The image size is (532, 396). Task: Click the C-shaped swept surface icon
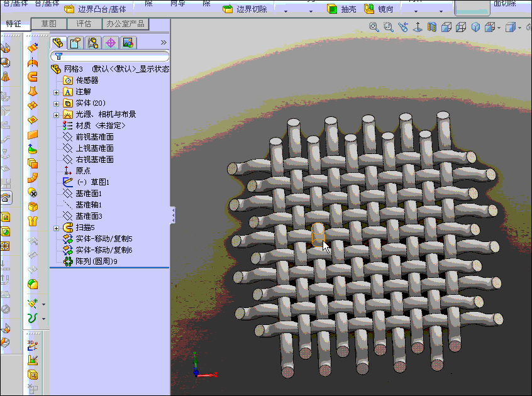(x=33, y=77)
